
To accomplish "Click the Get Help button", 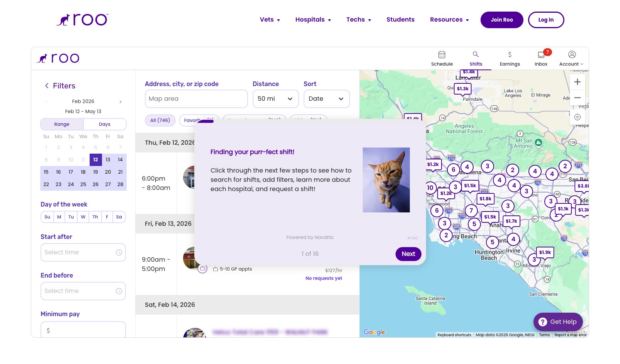I will 558,322.
